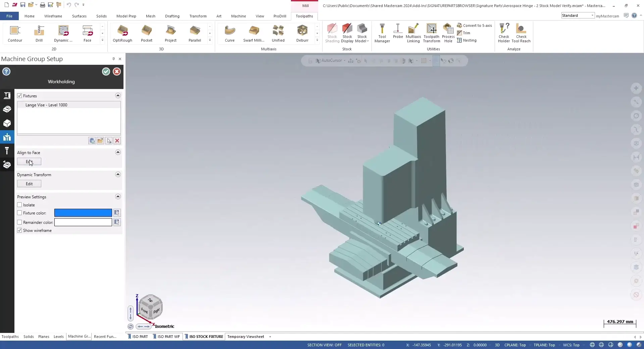Enable the Isolate checkbox

20,205
